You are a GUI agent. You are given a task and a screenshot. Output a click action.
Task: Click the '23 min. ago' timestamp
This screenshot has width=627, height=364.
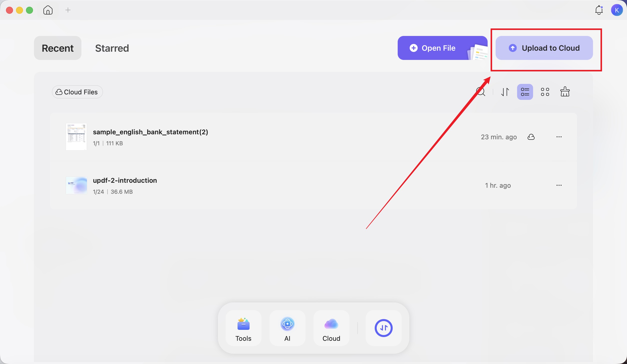[x=499, y=137]
